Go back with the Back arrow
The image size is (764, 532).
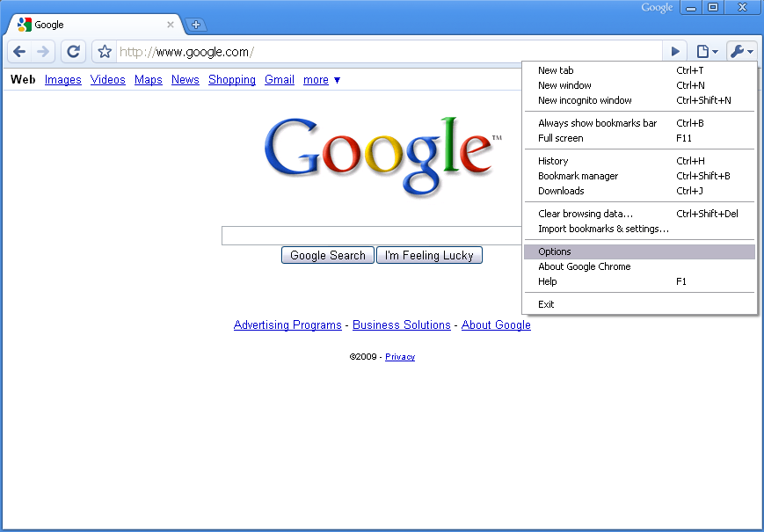coord(19,52)
